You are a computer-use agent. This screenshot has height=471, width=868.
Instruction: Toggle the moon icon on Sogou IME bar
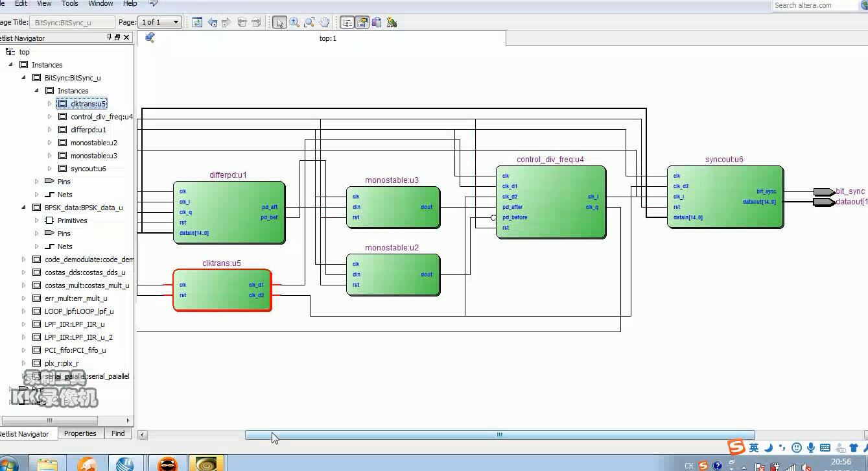tap(768, 448)
